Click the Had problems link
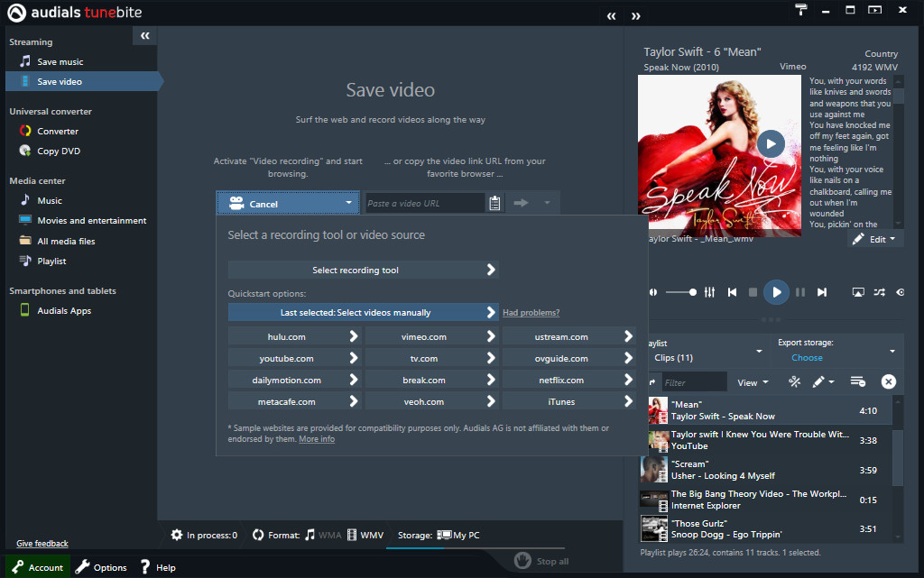The width and height of the screenshot is (924, 578). pos(531,312)
